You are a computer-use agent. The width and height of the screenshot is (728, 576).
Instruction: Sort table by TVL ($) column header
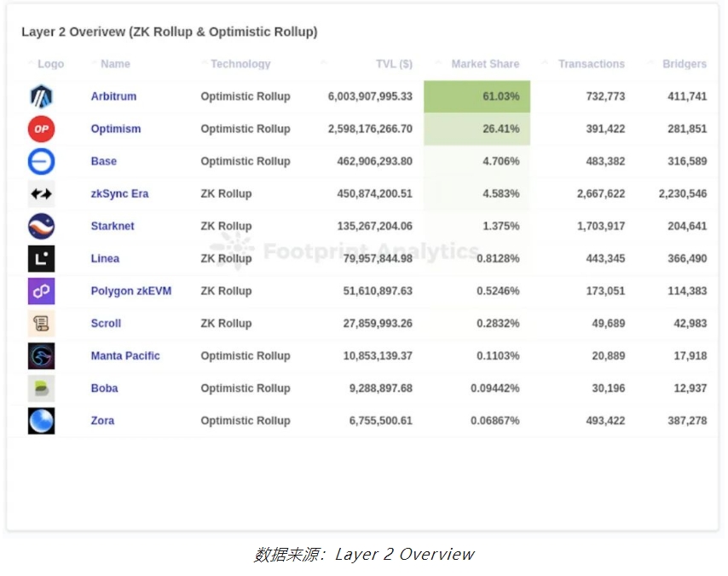click(394, 64)
